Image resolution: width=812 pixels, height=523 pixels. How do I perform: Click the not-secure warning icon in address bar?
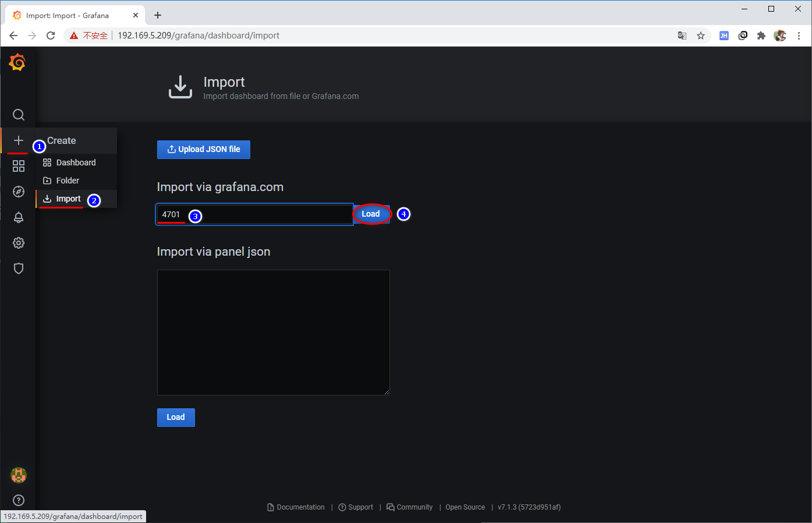pyautogui.click(x=74, y=36)
